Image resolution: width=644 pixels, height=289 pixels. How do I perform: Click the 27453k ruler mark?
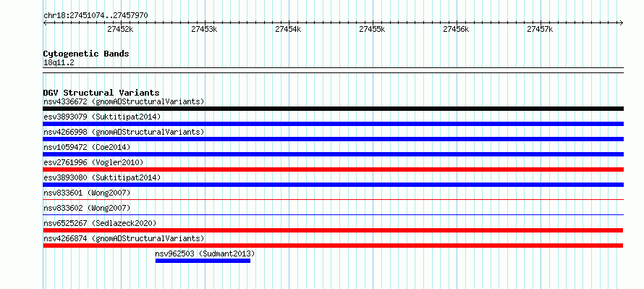[205, 29]
